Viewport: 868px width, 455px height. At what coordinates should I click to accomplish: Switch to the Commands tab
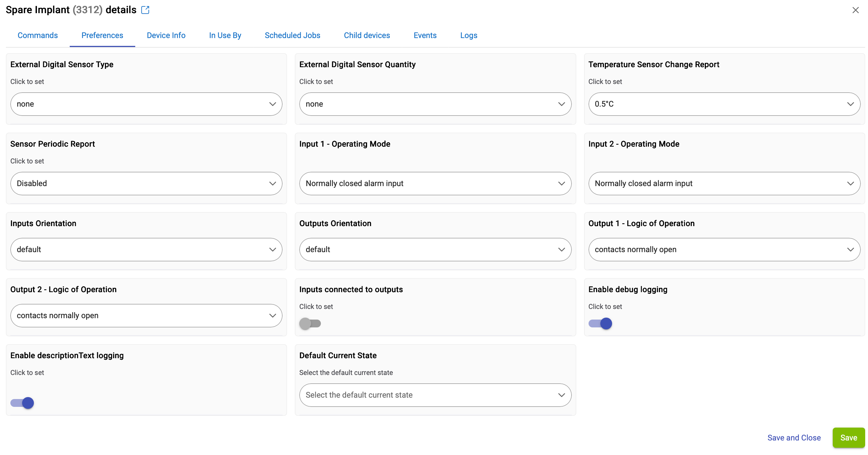[38, 35]
